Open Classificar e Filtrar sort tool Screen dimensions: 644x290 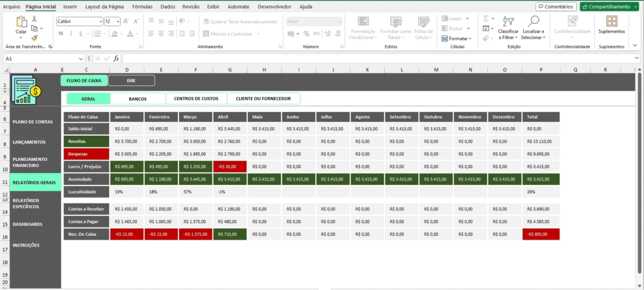click(508, 24)
